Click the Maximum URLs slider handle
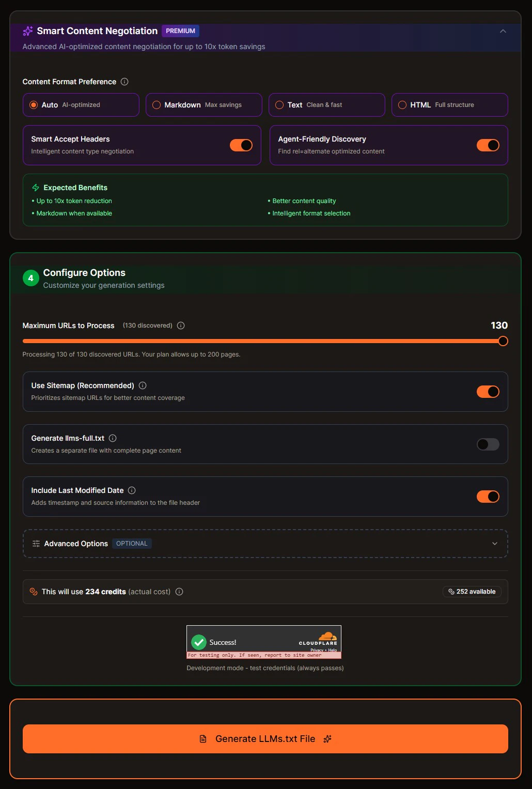532x789 pixels. 503,341
